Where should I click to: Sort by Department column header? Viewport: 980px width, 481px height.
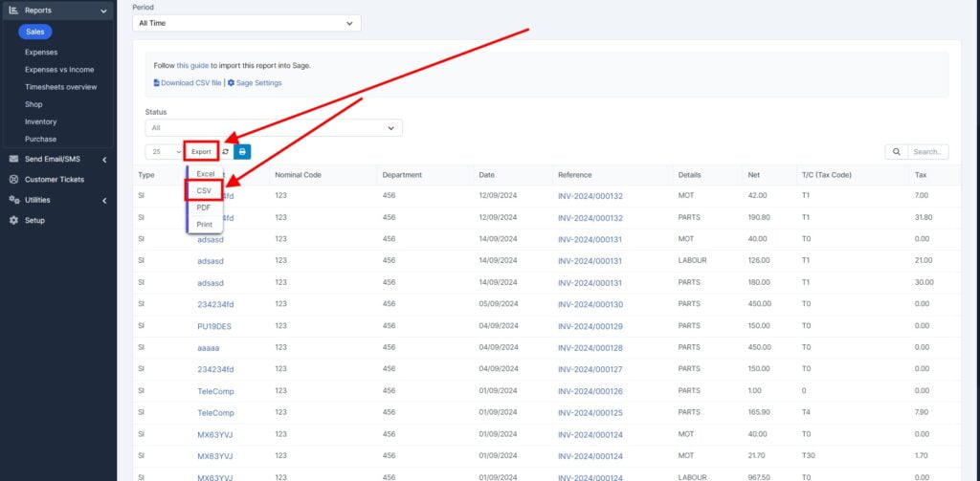(x=402, y=175)
